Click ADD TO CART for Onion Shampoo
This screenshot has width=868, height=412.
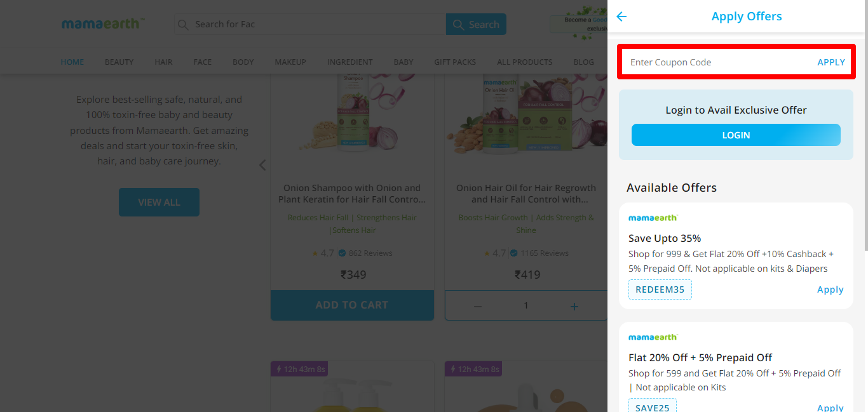coord(352,305)
